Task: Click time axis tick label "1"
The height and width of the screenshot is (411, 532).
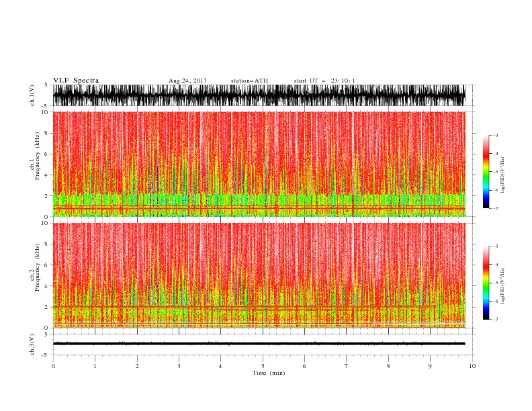Action: pyautogui.click(x=95, y=366)
